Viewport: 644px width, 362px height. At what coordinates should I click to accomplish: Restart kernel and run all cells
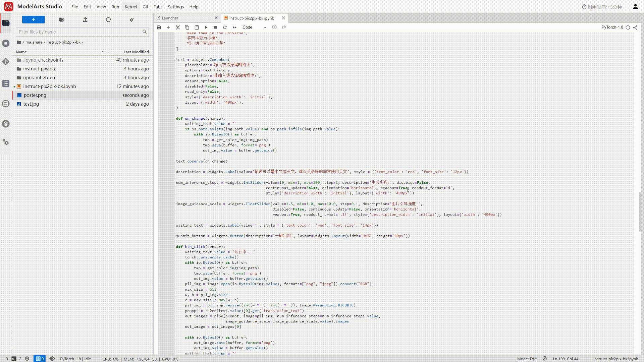(234, 27)
